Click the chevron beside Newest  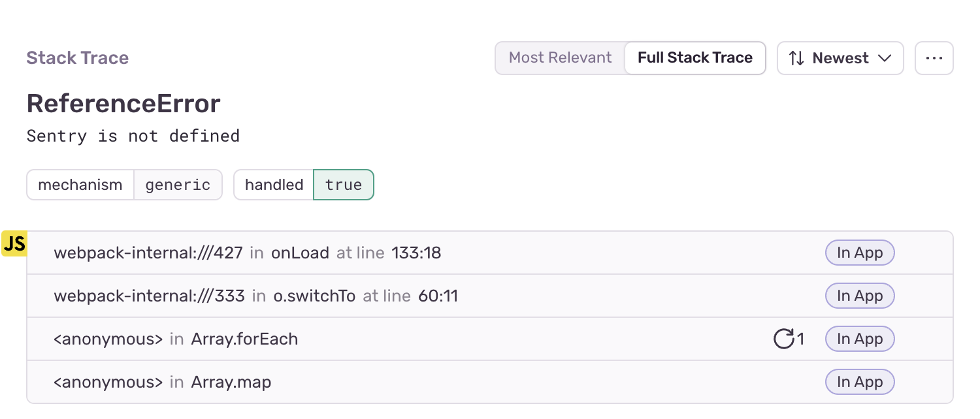coord(885,58)
